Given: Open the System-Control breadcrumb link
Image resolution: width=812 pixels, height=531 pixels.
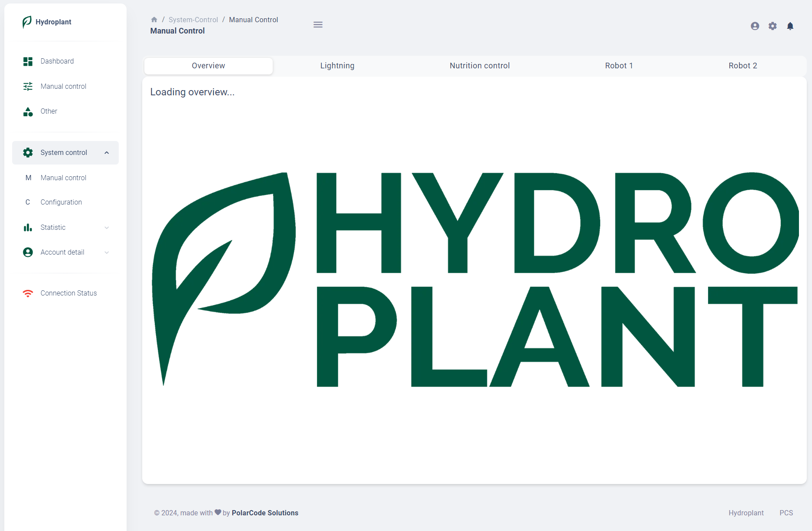Looking at the screenshot, I should tap(193, 19).
